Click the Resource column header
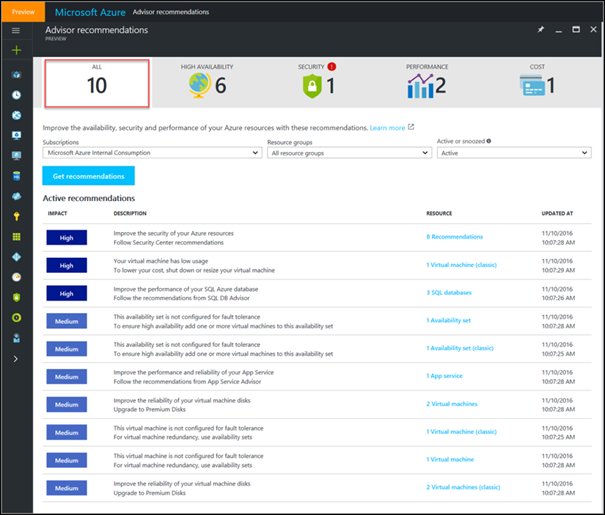Image resolution: width=605 pixels, height=515 pixels. coord(439,213)
